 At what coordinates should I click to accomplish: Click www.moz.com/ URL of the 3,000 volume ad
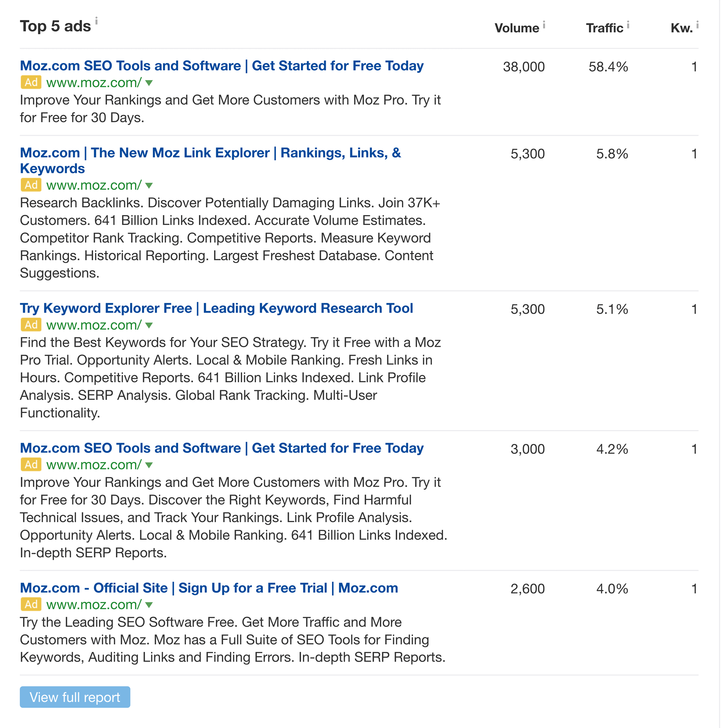click(94, 464)
